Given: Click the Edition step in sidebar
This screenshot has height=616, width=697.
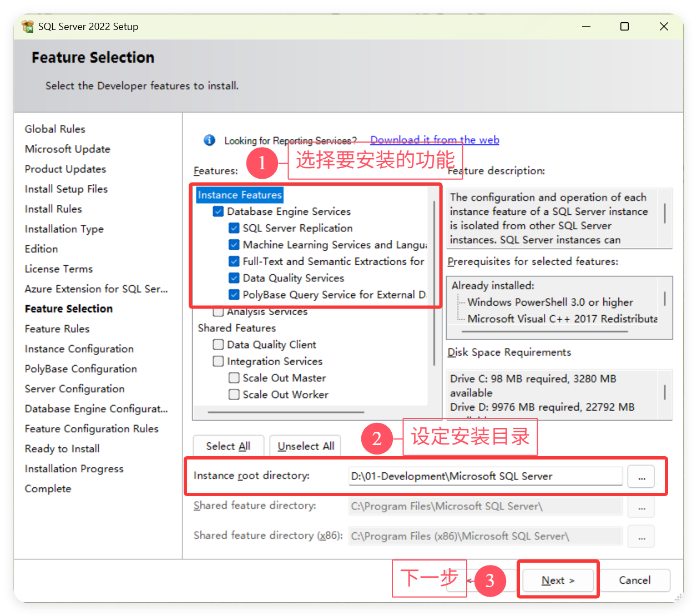Looking at the screenshot, I should click(41, 249).
